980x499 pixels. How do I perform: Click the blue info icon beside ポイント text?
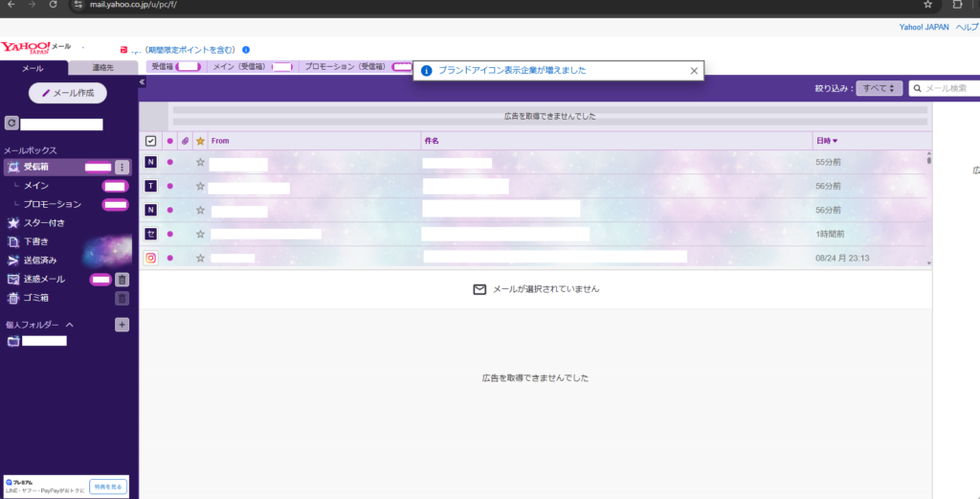point(246,50)
